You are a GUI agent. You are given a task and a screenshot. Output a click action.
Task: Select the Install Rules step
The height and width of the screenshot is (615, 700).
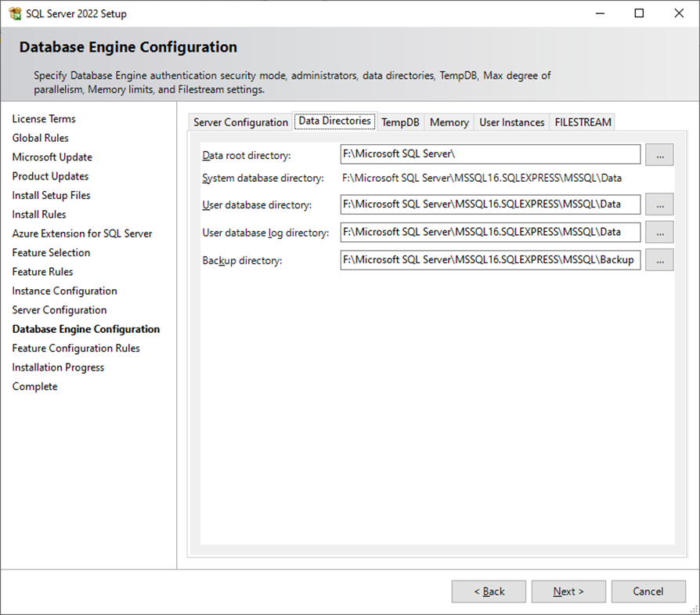39,215
